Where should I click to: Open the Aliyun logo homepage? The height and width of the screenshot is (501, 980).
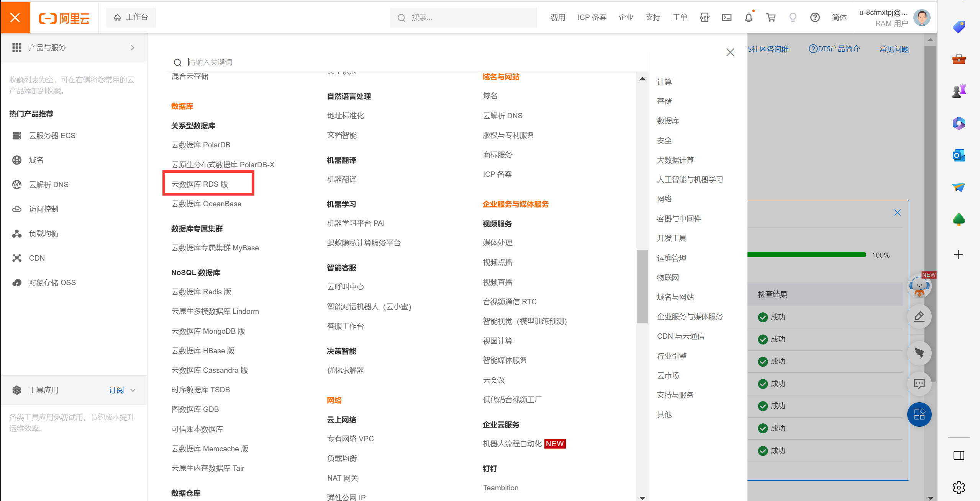tap(64, 18)
